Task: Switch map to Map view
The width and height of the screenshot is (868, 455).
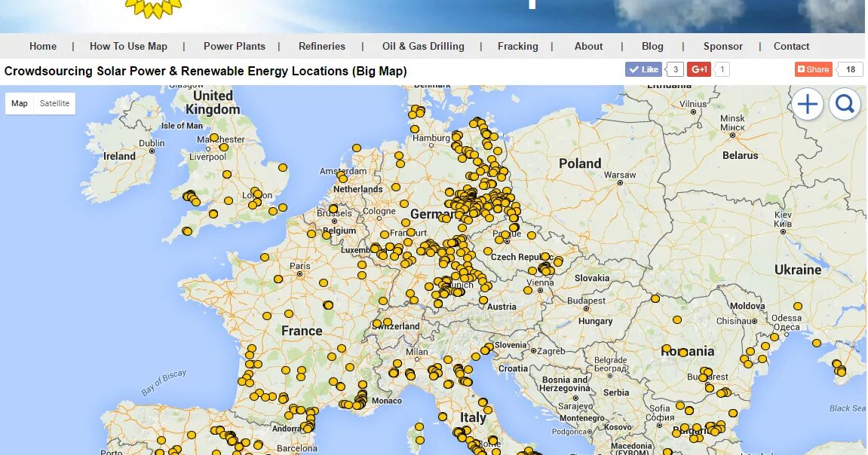Action: 20,103
